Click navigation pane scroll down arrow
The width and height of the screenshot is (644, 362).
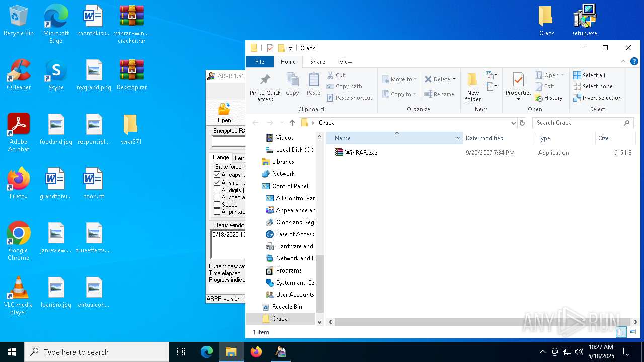tap(319, 322)
